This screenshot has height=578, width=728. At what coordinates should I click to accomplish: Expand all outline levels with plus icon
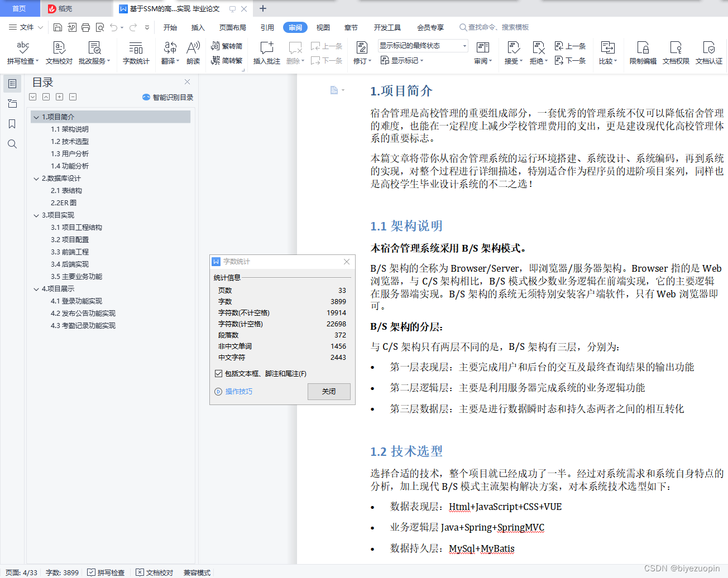(60, 97)
